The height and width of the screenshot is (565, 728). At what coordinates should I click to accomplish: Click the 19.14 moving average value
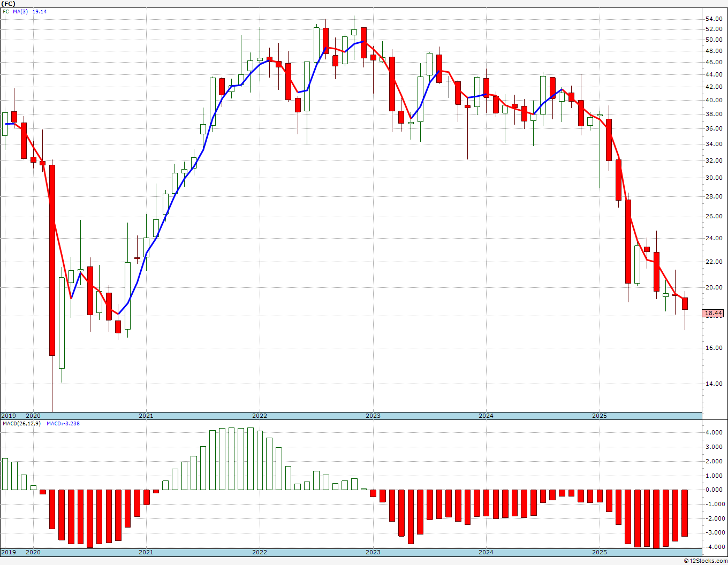click(40, 11)
